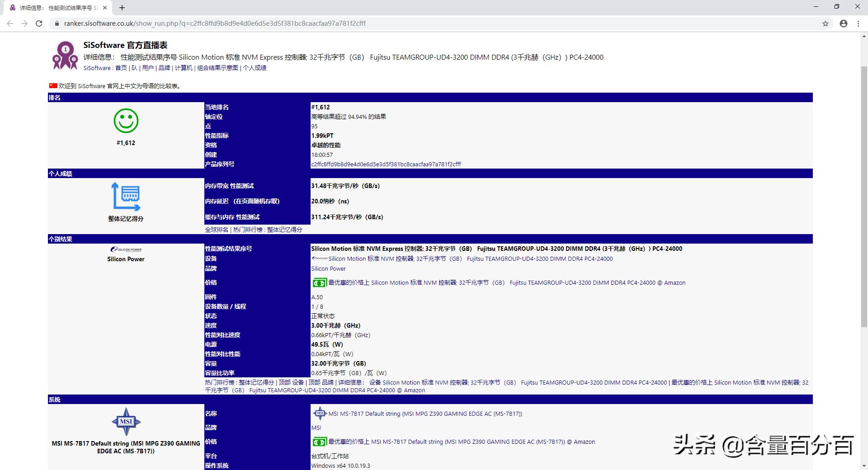Click the #1,612 local rank value
Viewport: 868px width, 470px height.
click(x=321, y=108)
